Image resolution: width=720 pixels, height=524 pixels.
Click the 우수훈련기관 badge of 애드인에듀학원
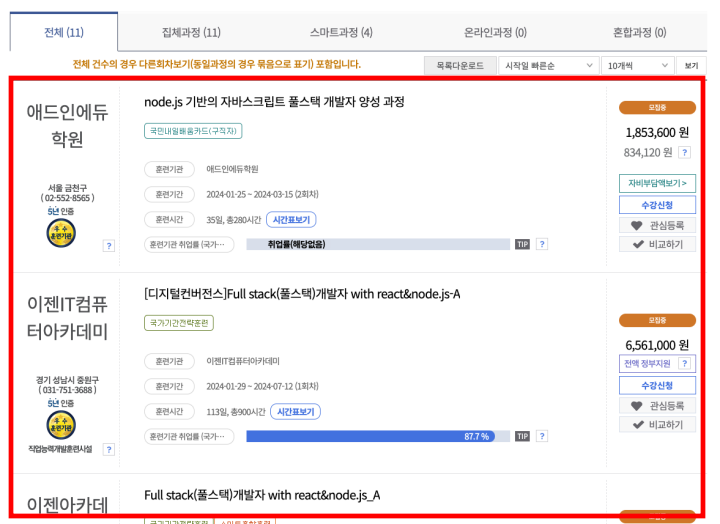point(61,233)
